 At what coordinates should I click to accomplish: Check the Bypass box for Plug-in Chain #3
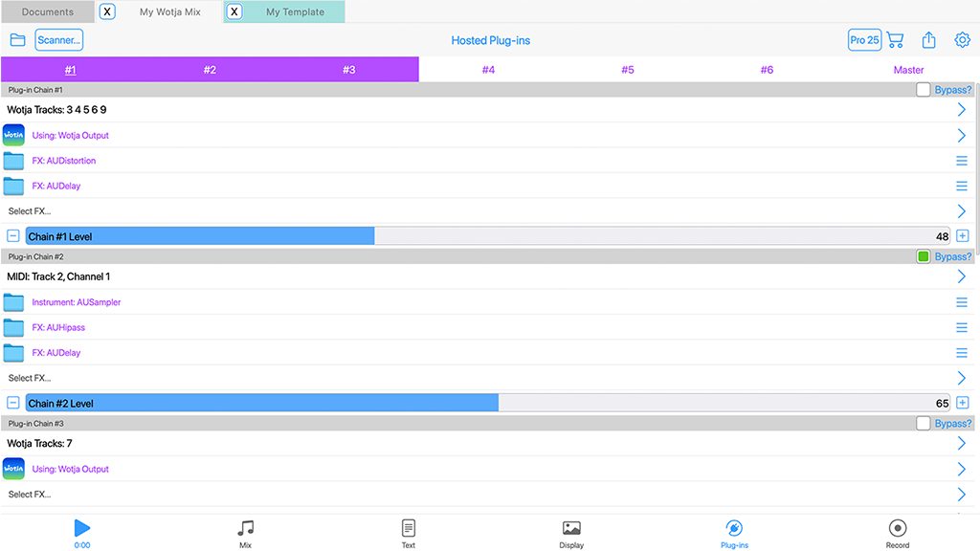click(x=923, y=424)
